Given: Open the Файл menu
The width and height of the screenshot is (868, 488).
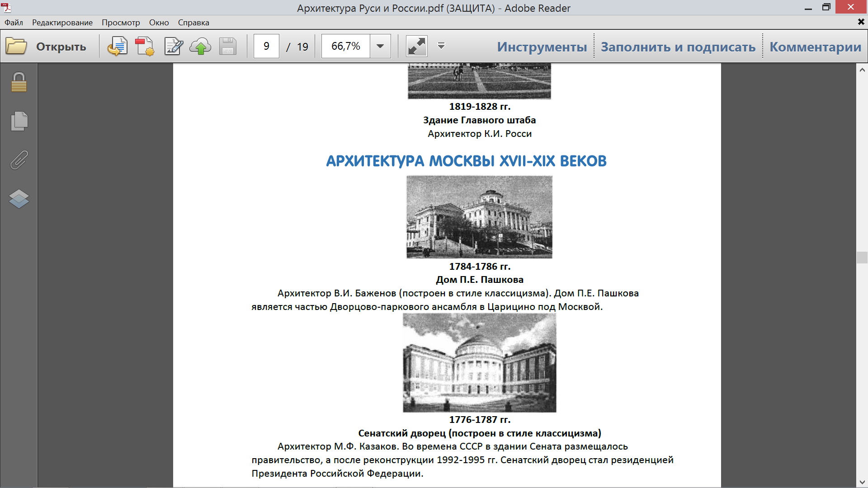Looking at the screenshot, I should (14, 23).
